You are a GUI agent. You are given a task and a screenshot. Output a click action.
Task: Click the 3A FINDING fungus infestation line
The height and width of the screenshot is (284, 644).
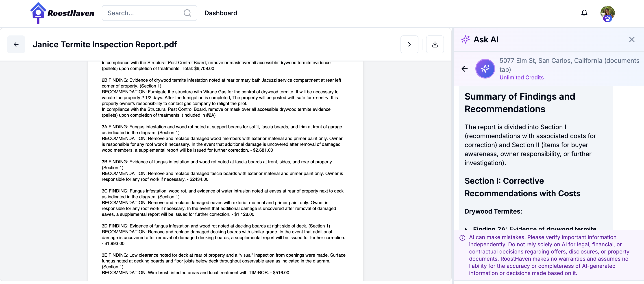(222, 130)
